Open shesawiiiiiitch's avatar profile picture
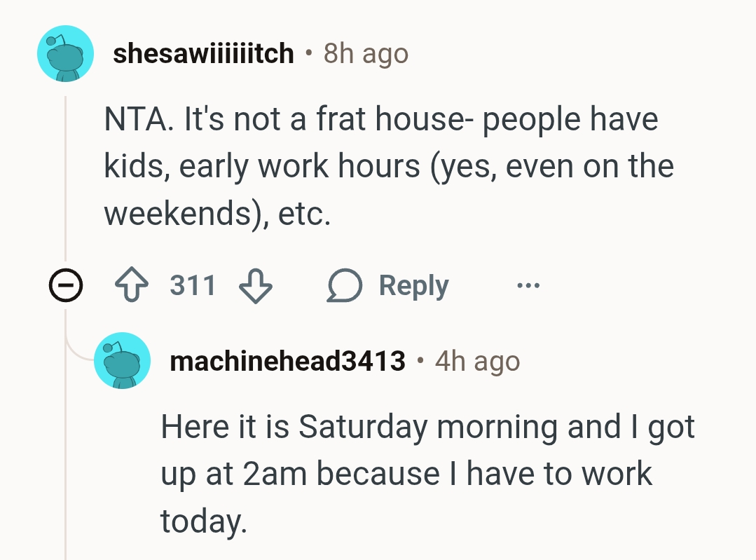756x560 pixels. [x=65, y=53]
